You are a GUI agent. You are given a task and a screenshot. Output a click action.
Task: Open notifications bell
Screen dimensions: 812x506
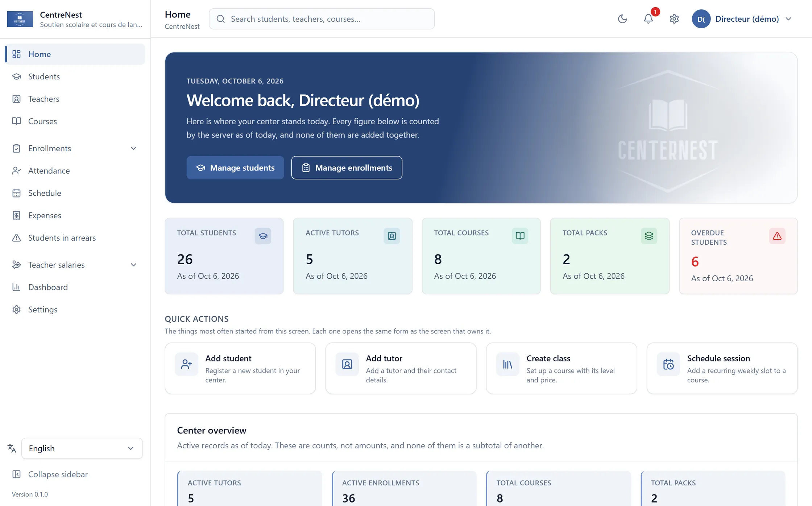pos(648,19)
